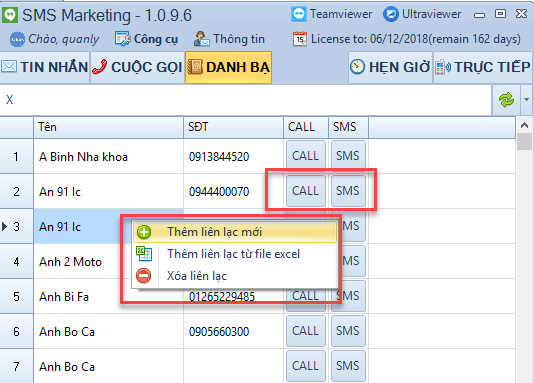The width and height of the screenshot is (534, 383).
Task: Click SMS for row 7 Anh Bo Ca
Action: click(348, 366)
